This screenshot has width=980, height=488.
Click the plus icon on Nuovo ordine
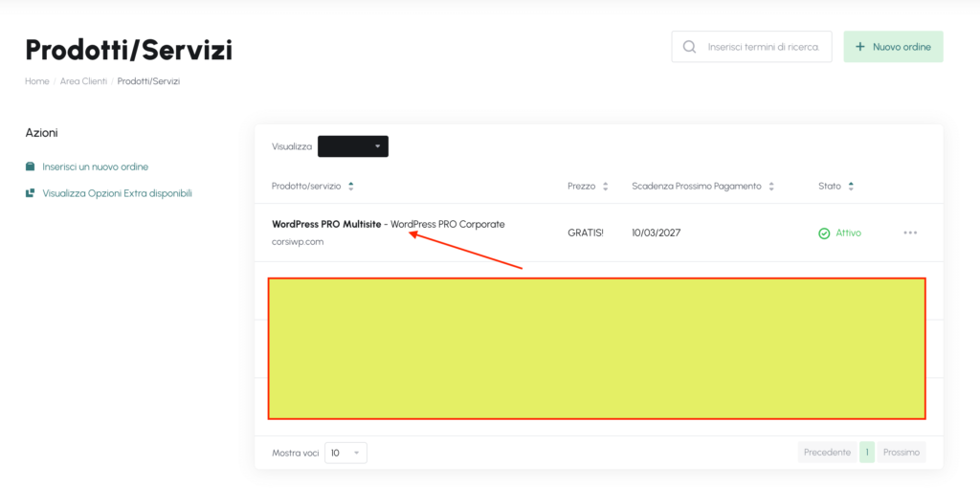(x=860, y=47)
